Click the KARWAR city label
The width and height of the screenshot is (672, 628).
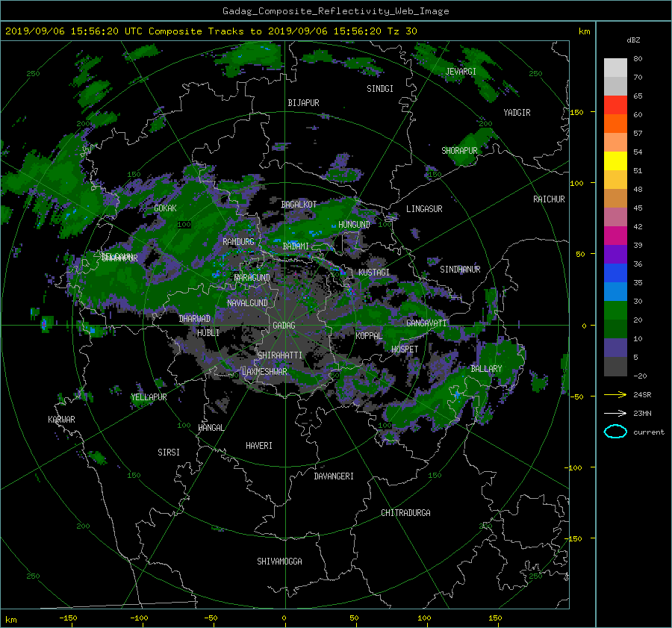click(x=61, y=420)
